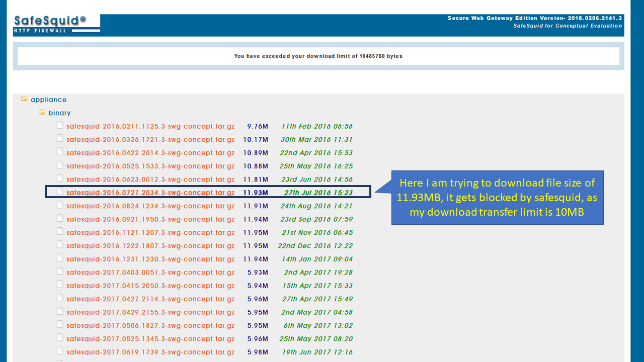Screen dimensions: 644x362
Task: Download safesquid-2016.0326.1721.3-swg-concept.tar.gz
Action: (x=150, y=140)
